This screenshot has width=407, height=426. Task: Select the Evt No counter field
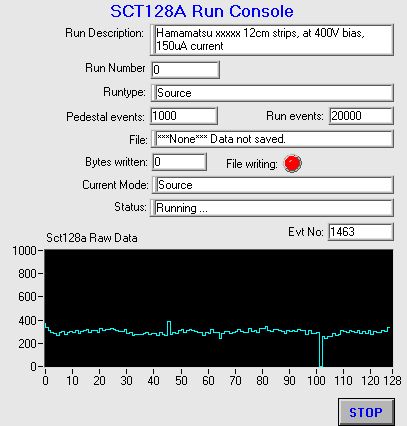click(x=361, y=232)
